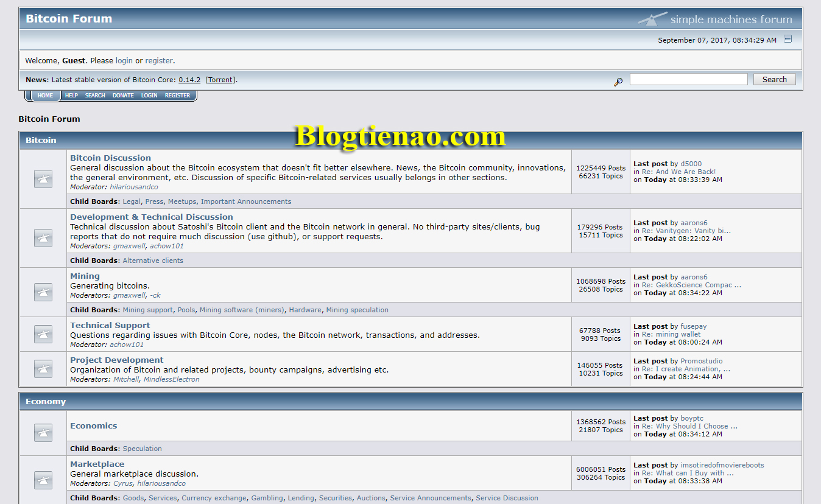Click the Mining board status icon
Image resolution: width=821 pixels, height=504 pixels.
[43, 292]
